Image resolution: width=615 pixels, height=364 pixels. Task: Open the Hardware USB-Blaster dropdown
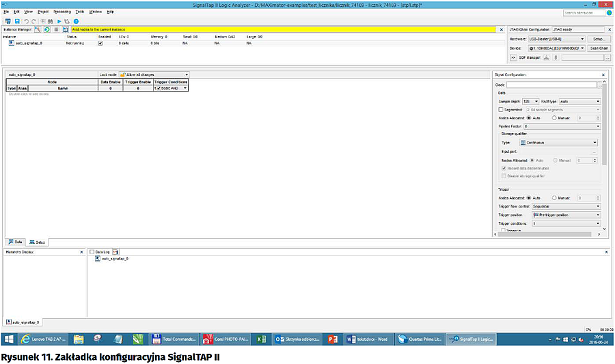pos(556,39)
